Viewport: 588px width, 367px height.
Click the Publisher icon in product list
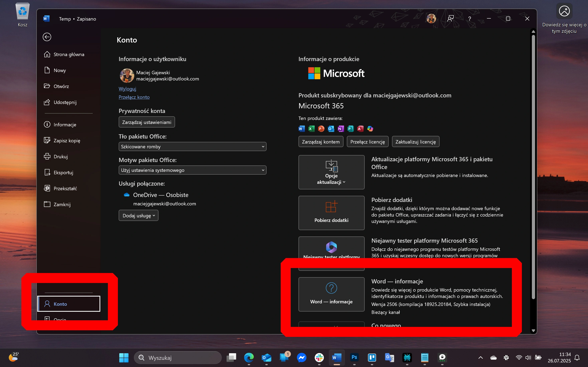tap(350, 129)
